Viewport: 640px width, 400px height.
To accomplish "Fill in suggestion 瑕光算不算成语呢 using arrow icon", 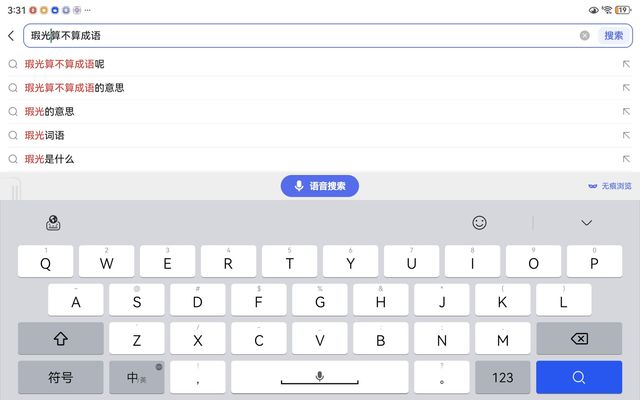I will click(x=626, y=64).
